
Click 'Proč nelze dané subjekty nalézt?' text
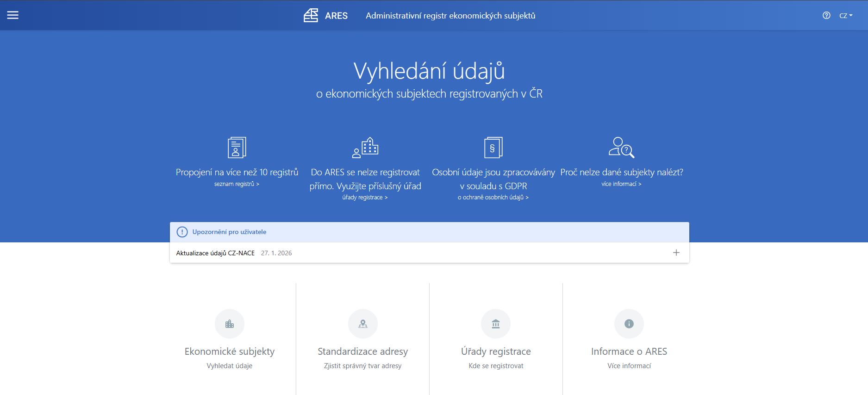pyautogui.click(x=622, y=172)
